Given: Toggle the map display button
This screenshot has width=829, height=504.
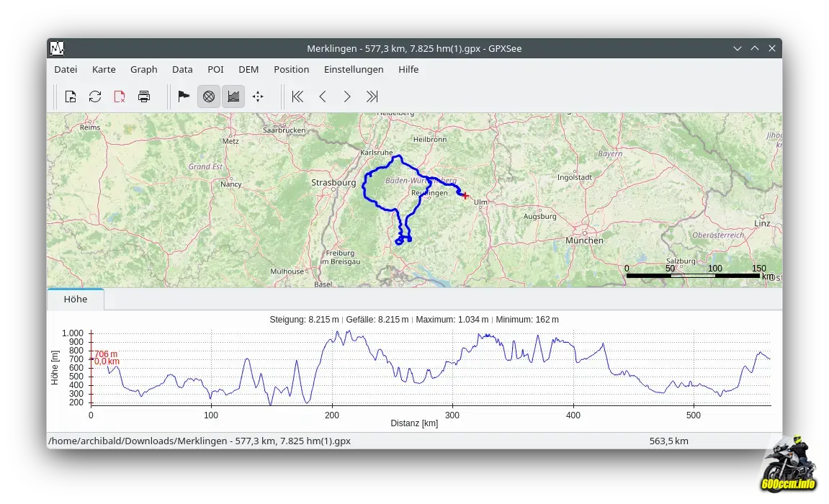Looking at the screenshot, I should [209, 96].
